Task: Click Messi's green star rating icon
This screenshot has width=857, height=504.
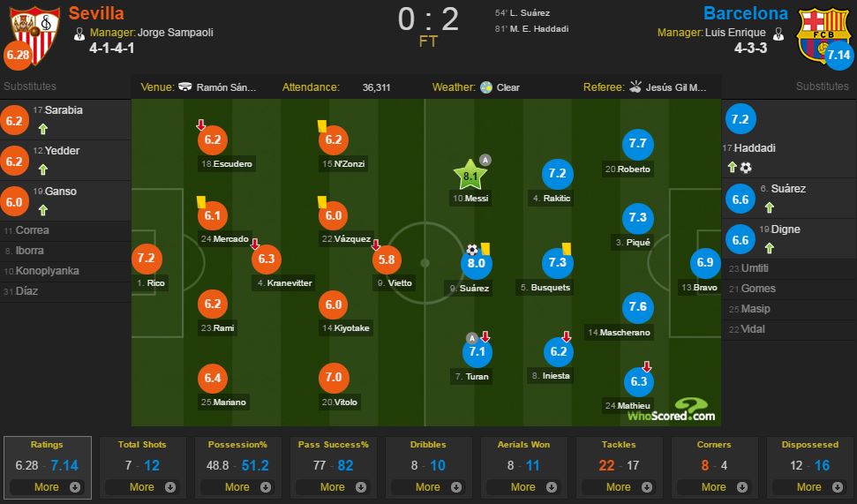Action: (x=470, y=175)
